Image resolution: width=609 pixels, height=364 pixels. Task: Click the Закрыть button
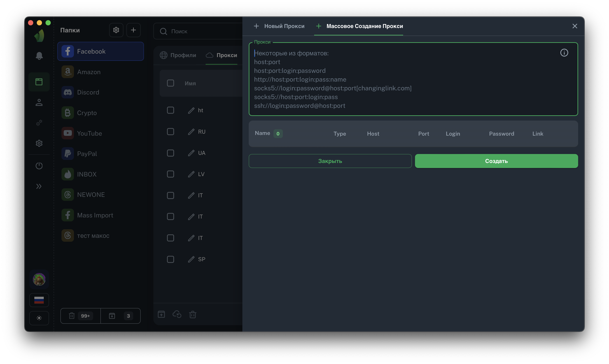330,161
